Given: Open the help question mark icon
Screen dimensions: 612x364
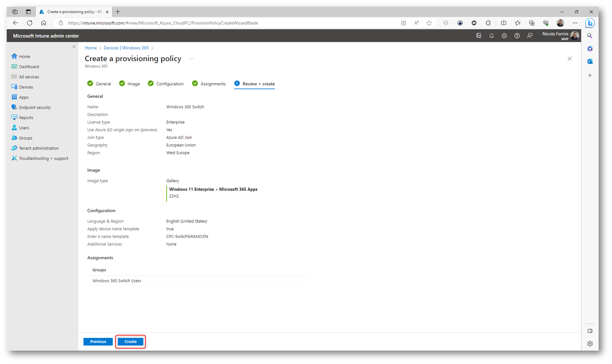Looking at the screenshot, I should click(517, 36).
